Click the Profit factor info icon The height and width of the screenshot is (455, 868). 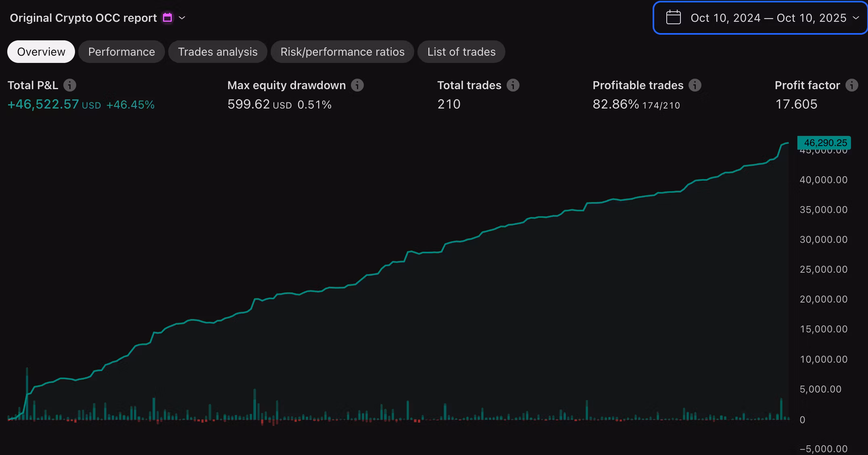851,85
